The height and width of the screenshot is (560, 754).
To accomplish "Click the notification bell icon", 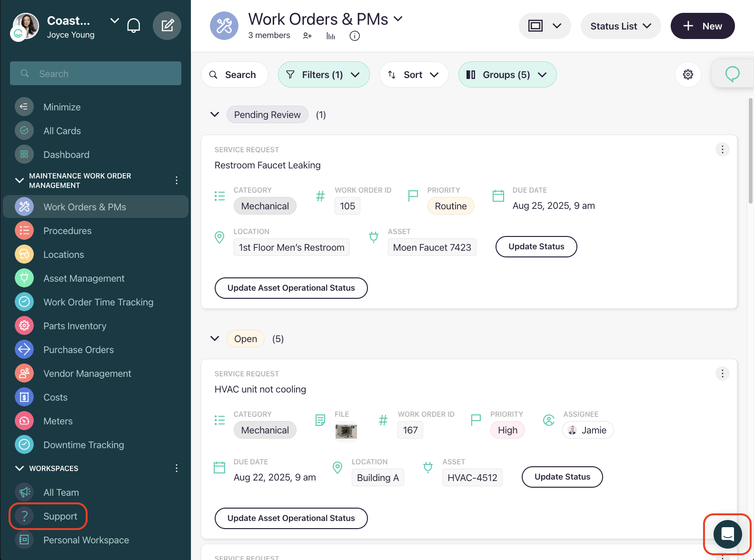I will (134, 26).
